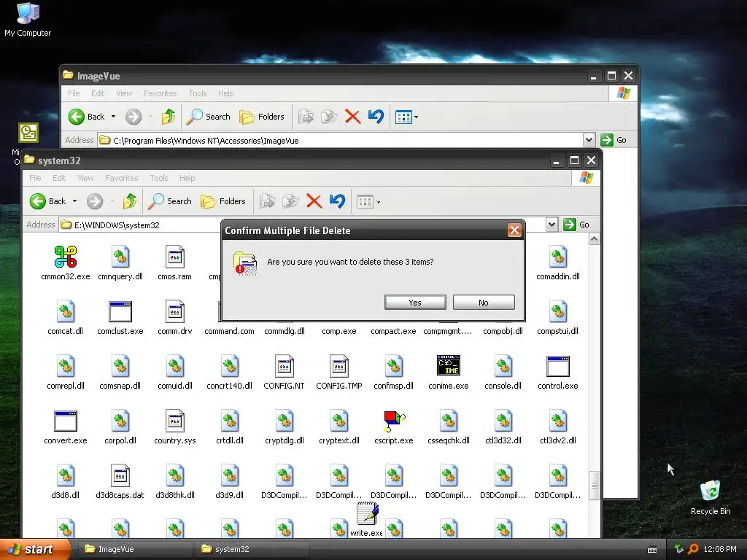Open Edit menu in system32 window
The image size is (747, 560).
59,178
